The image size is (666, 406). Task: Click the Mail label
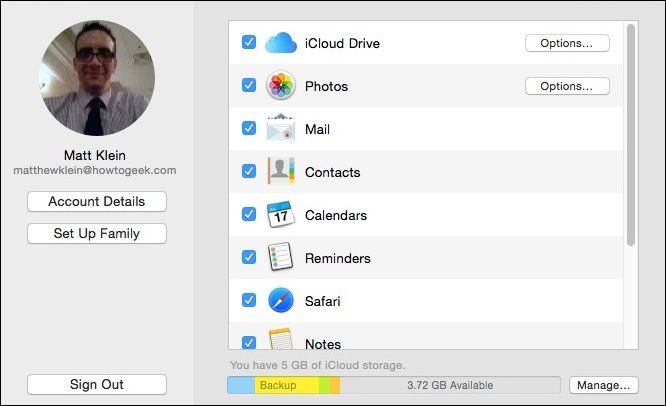click(317, 129)
